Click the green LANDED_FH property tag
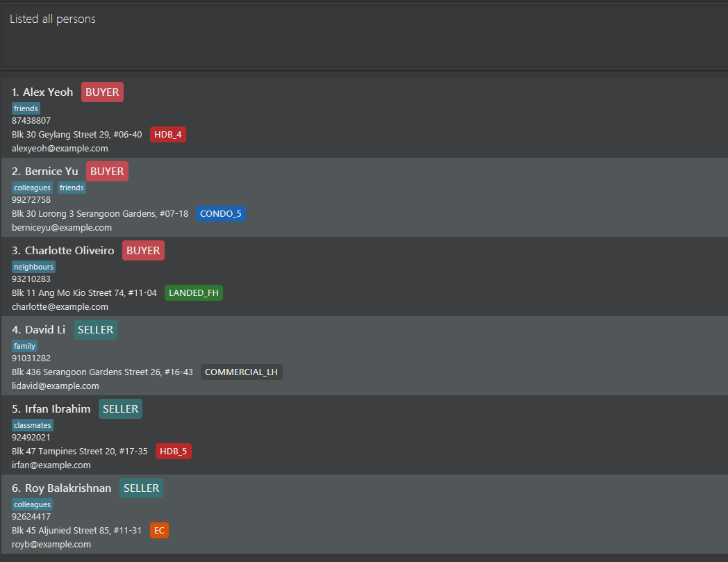 pyautogui.click(x=193, y=293)
